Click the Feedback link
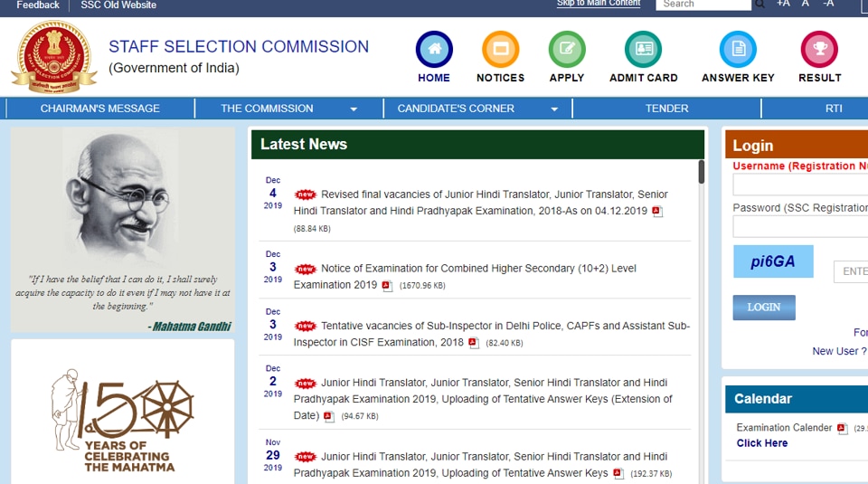This screenshot has height=484, width=868. coord(38,5)
